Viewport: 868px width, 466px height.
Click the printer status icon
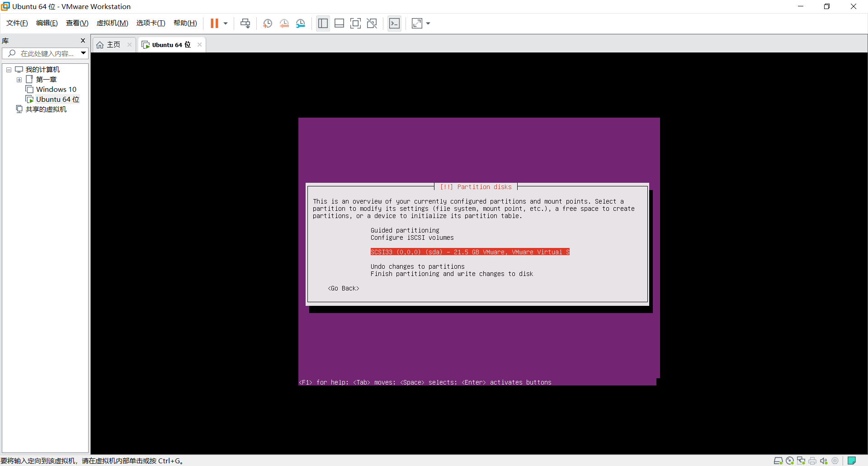[812, 461]
